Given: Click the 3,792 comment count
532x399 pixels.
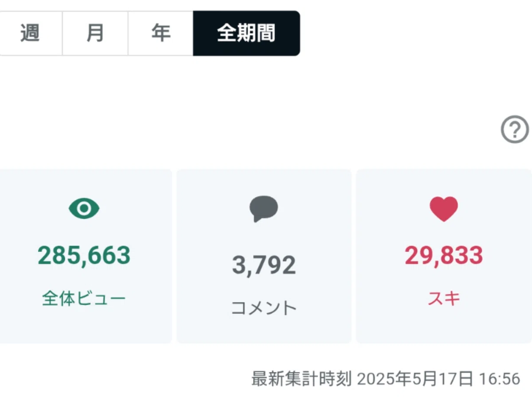Looking at the screenshot, I should point(264,265).
